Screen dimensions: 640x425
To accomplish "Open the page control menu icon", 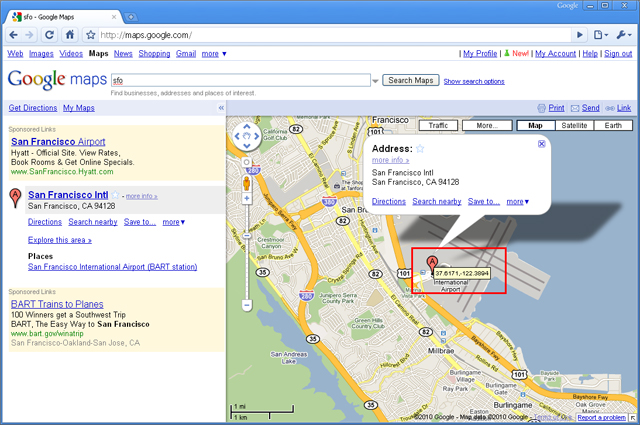I will (x=600, y=35).
